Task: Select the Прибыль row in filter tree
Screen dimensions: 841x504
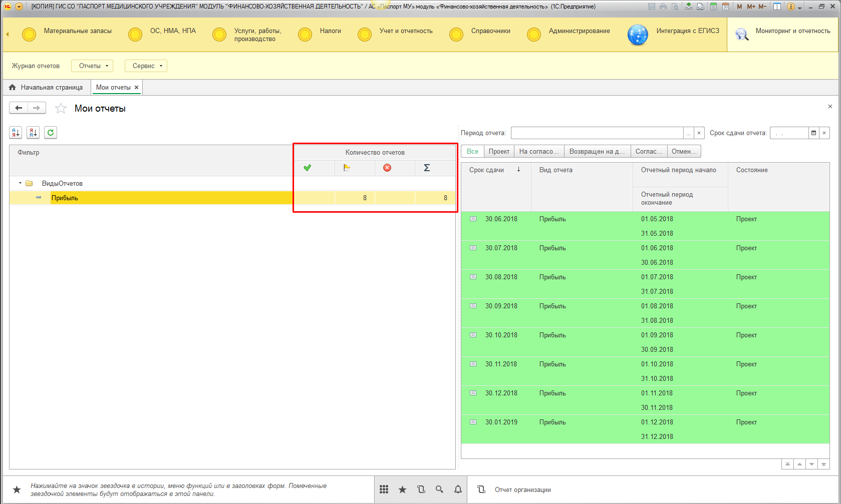Action: pyautogui.click(x=65, y=198)
